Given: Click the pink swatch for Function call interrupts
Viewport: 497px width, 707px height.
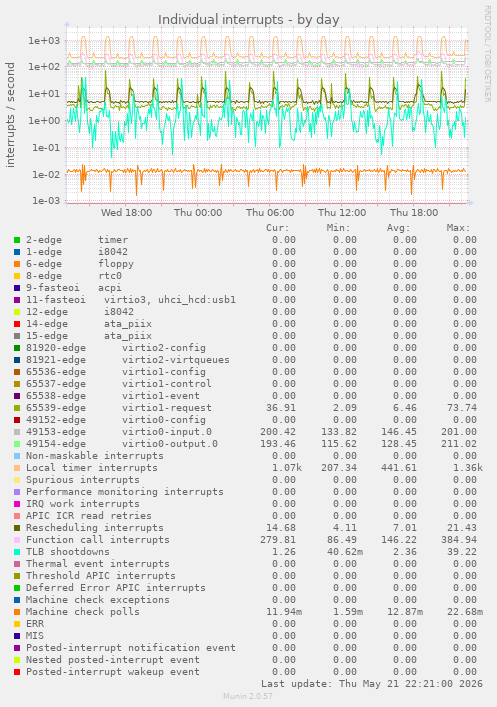Looking at the screenshot, I should coord(17,540).
